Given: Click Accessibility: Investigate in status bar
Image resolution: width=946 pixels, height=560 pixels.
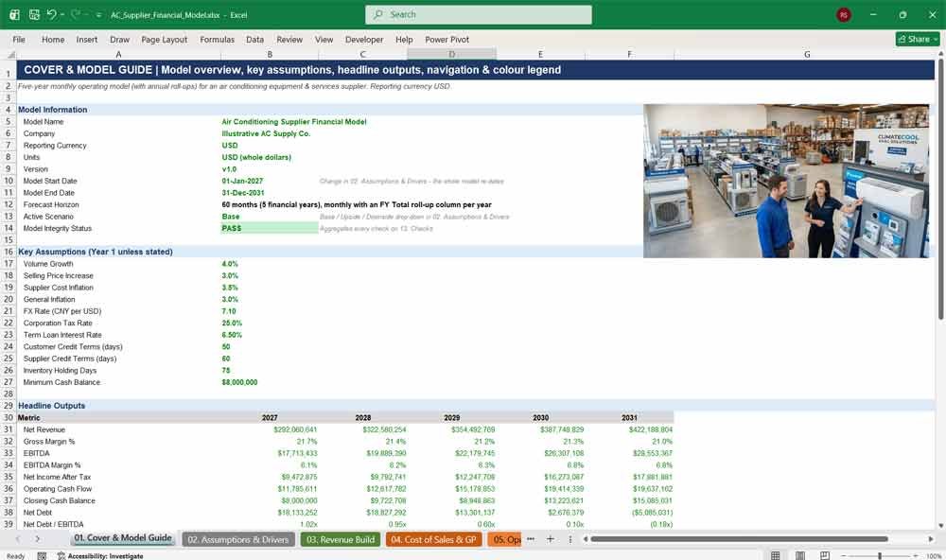Looking at the screenshot, I should (101, 556).
